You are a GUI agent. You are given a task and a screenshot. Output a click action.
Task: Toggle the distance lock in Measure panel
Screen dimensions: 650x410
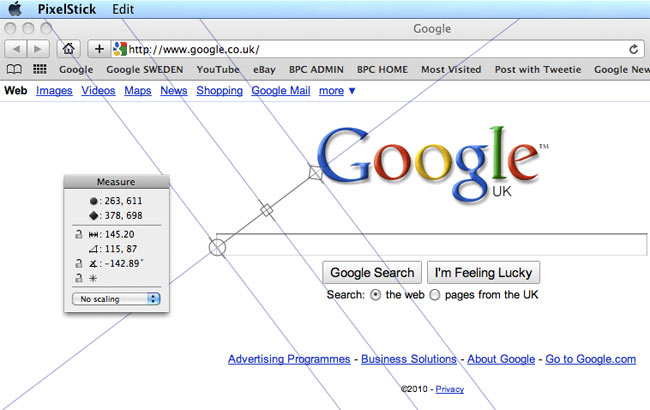[x=79, y=234]
